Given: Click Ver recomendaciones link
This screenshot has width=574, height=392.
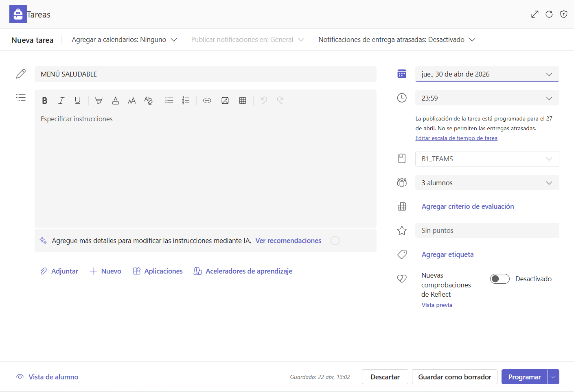Looking at the screenshot, I should click(288, 241).
